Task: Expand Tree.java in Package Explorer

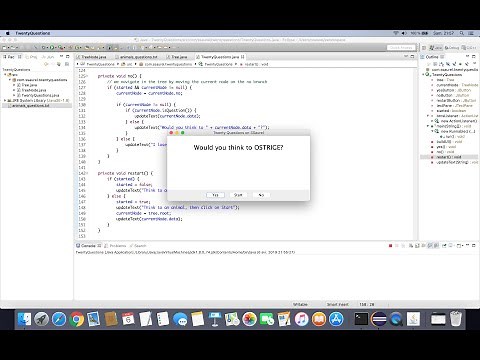Action: (14, 85)
